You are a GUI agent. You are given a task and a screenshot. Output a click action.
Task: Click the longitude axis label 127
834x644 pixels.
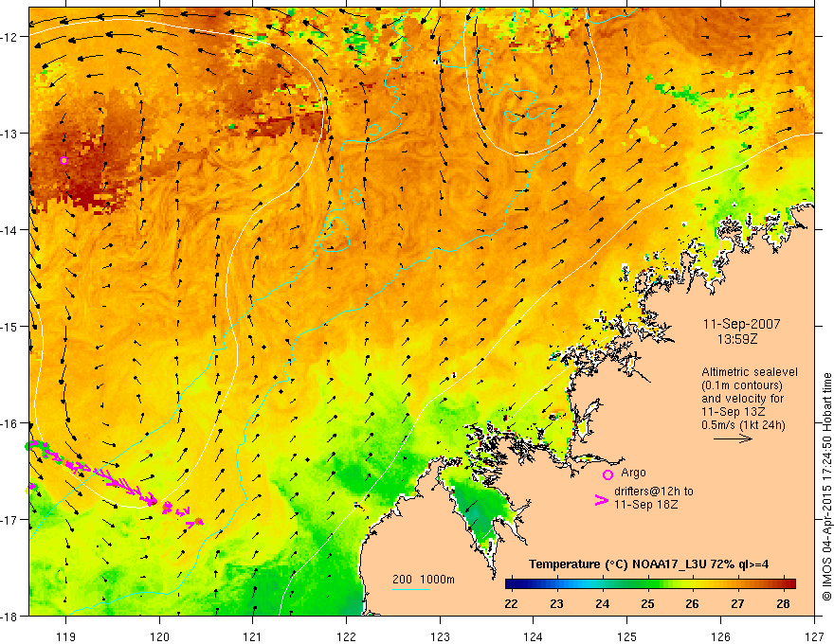click(x=814, y=636)
